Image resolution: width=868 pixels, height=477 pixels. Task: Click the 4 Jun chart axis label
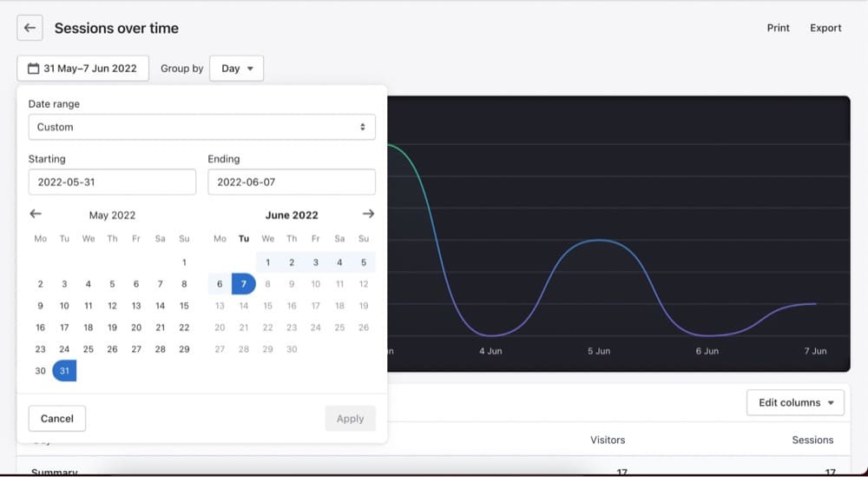pos(490,351)
